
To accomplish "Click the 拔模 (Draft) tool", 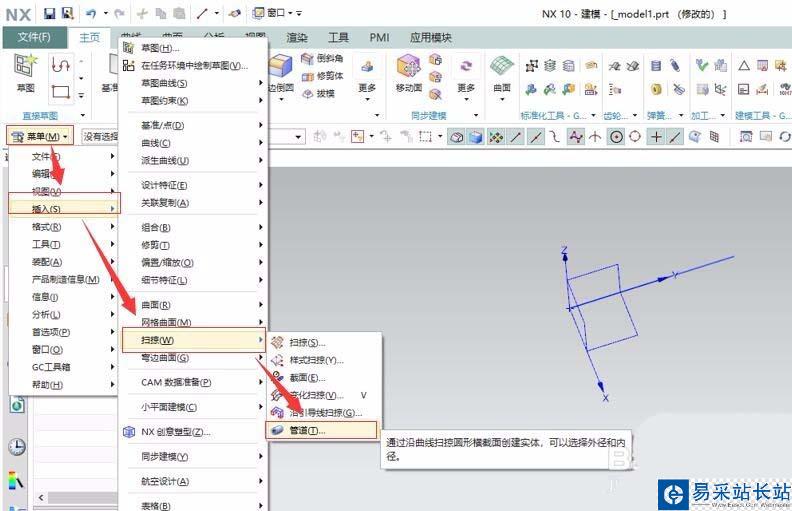I will [x=321, y=93].
